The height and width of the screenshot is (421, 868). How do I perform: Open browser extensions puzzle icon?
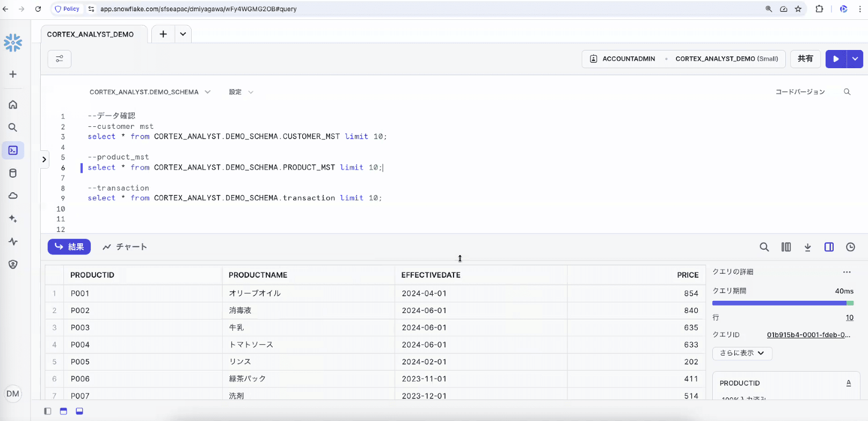[819, 9]
